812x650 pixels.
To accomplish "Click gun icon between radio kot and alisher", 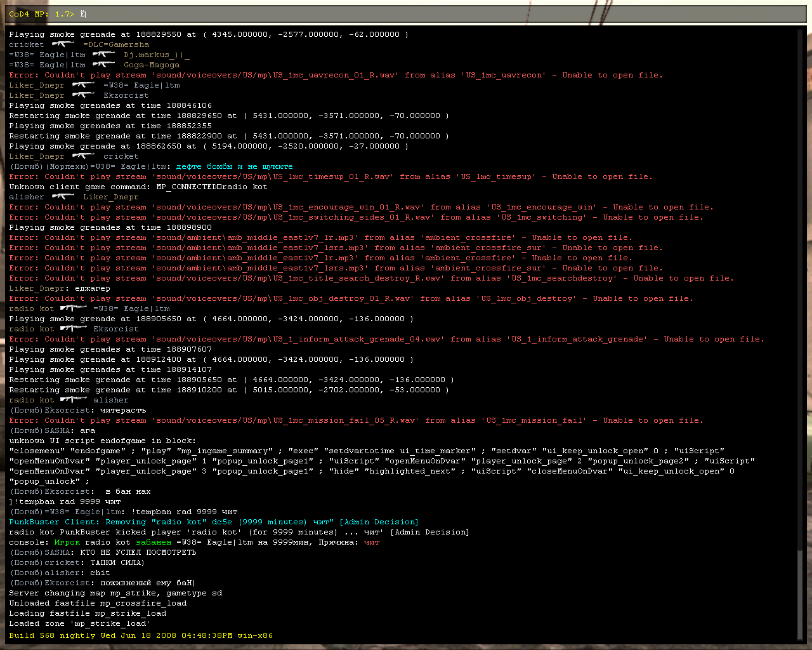I will (74, 399).
